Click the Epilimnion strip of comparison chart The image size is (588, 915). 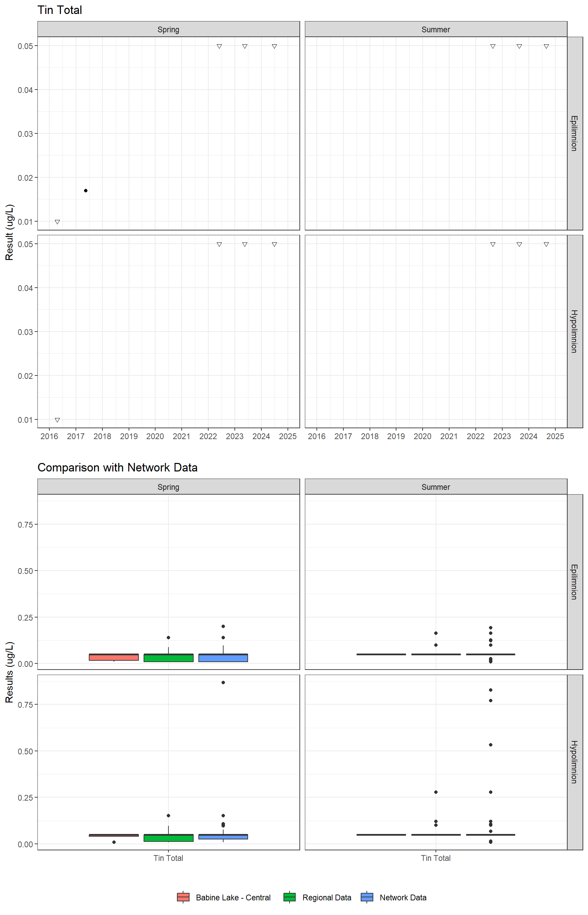coord(575,582)
